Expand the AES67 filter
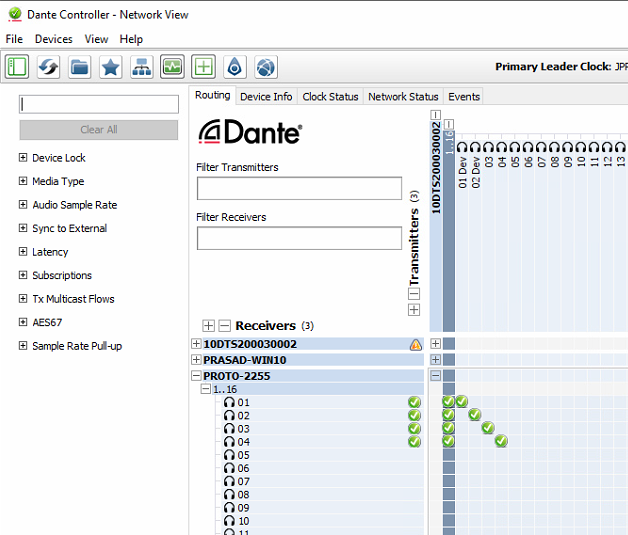This screenshot has width=628, height=535. pyautogui.click(x=23, y=322)
